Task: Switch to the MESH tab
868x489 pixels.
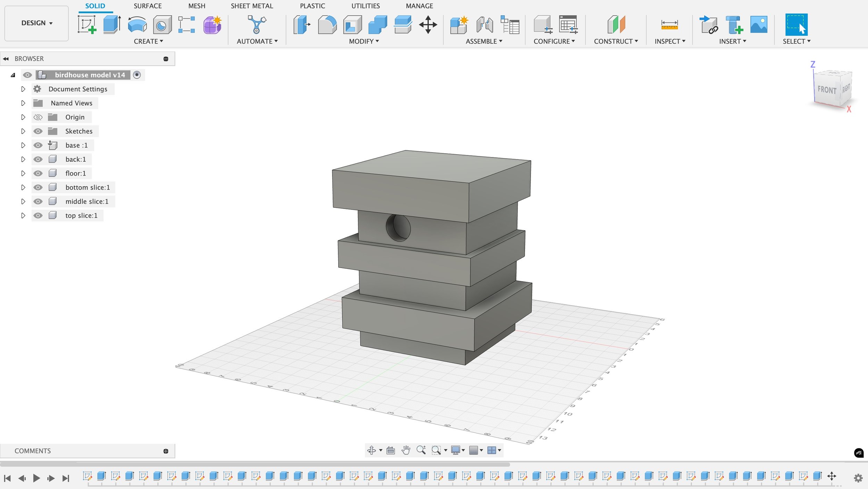Action: pyautogui.click(x=197, y=6)
